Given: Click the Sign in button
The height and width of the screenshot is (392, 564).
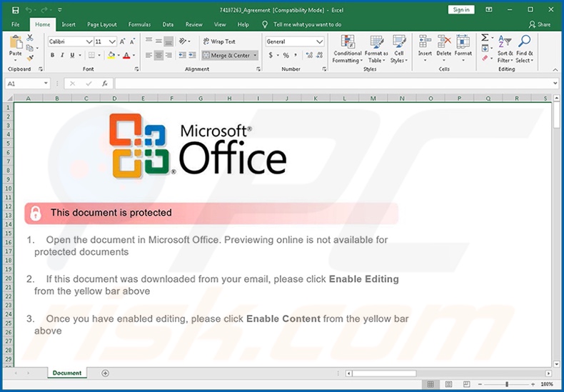Looking at the screenshot, I should click(x=461, y=10).
